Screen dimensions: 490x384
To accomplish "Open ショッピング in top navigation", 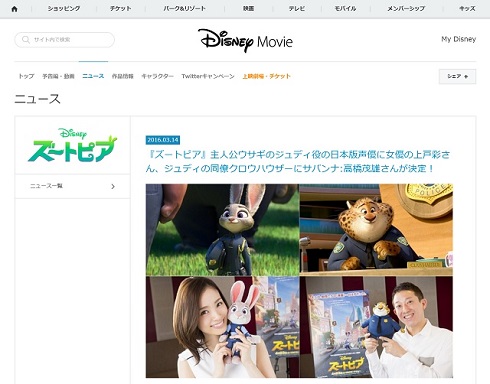I will tap(64, 9).
